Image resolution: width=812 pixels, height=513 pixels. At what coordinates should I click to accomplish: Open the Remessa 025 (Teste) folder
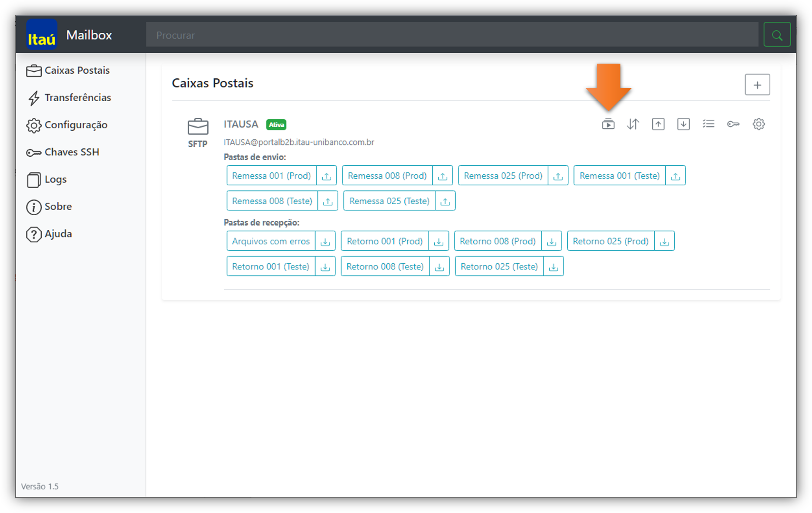[x=389, y=201]
